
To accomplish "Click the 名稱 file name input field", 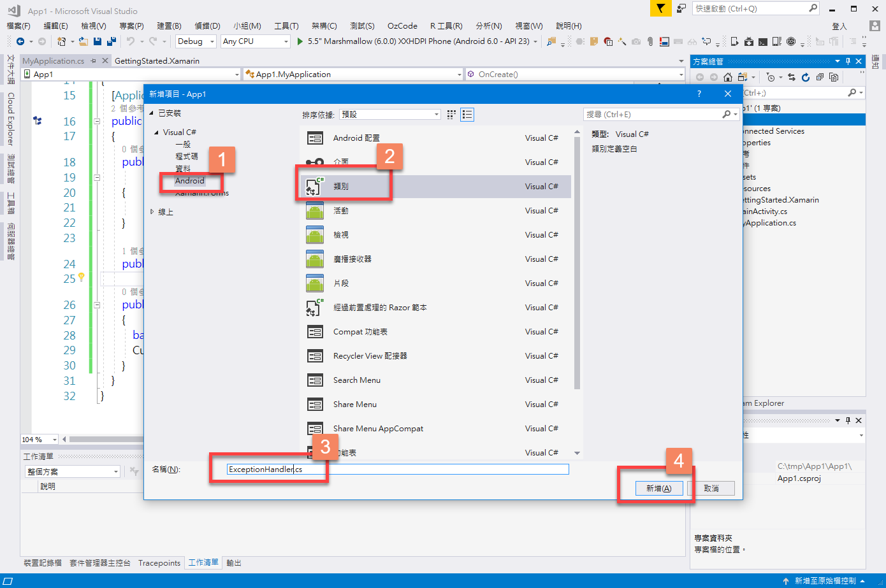I will pos(398,470).
